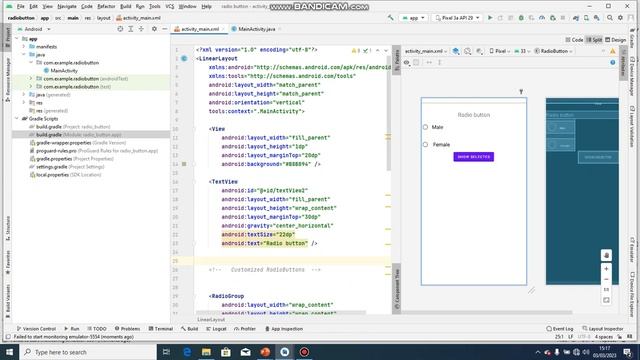Image resolution: width=640 pixels, height=360 pixels.
Task: Click Select Opened File target icon
Action: tap(120, 29)
